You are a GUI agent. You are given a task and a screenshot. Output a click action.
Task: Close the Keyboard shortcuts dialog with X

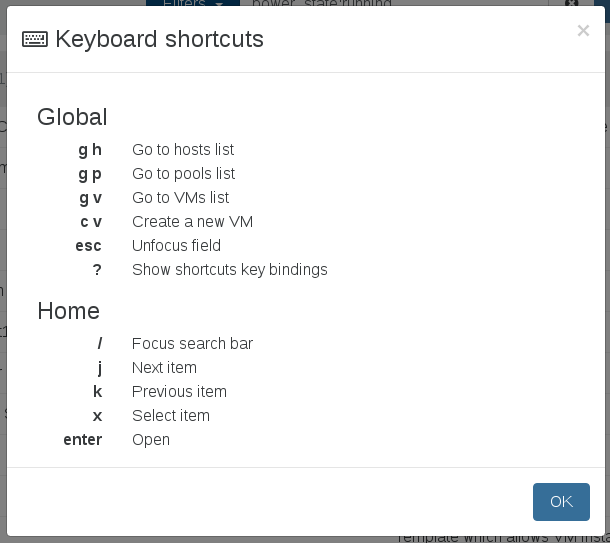tap(583, 31)
